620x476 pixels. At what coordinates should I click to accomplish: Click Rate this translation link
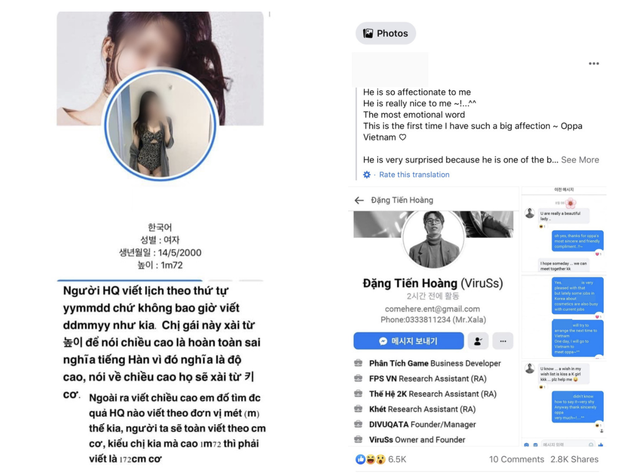(x=414, y=174)
